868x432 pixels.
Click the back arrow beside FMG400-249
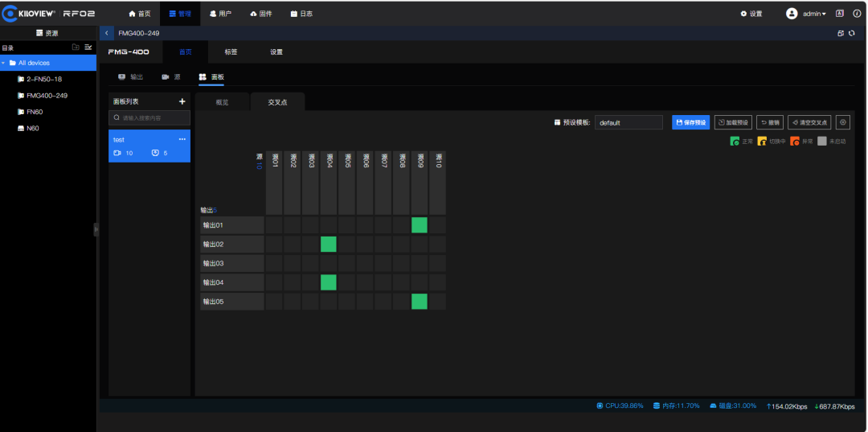click(x=107, y=33)
